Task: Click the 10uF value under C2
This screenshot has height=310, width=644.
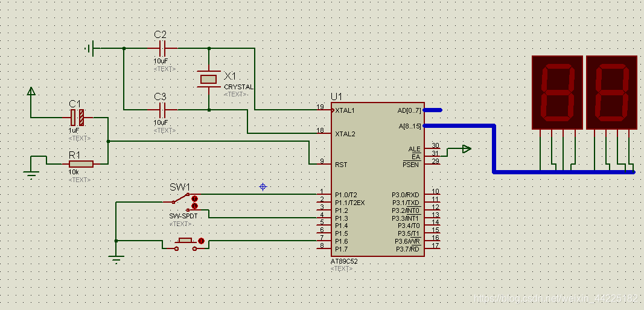Action: click(x=161, y=61)
